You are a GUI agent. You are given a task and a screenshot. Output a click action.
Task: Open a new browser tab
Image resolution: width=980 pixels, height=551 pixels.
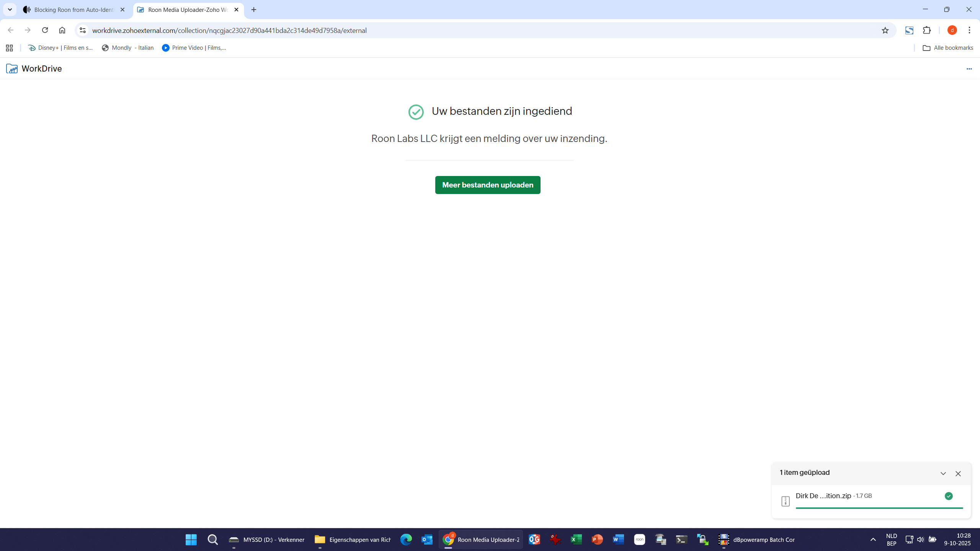pos(254,10)
